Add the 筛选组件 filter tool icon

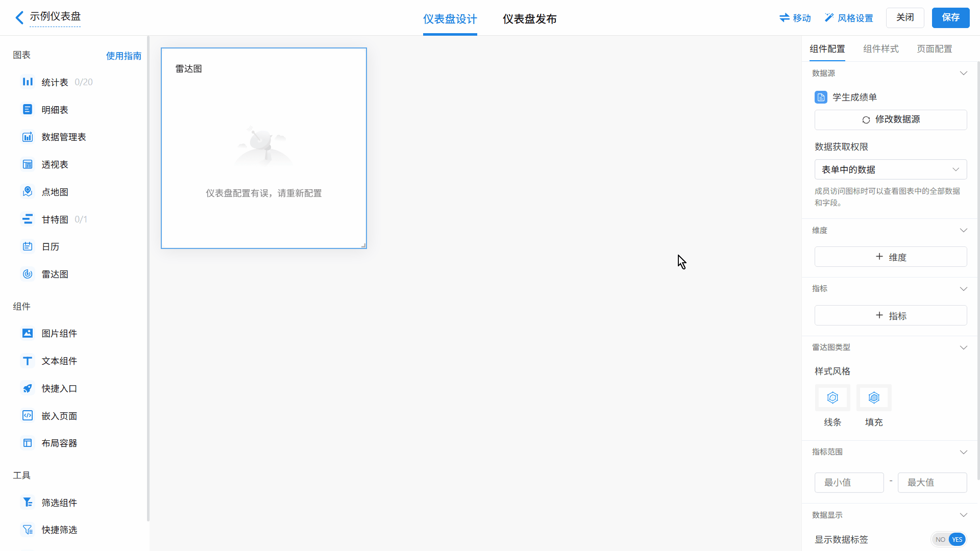[x=28, y=503]
